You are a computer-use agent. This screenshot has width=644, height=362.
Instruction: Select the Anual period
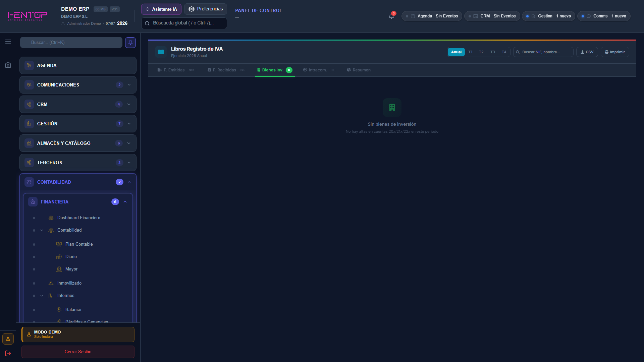(x=456, y=52)
